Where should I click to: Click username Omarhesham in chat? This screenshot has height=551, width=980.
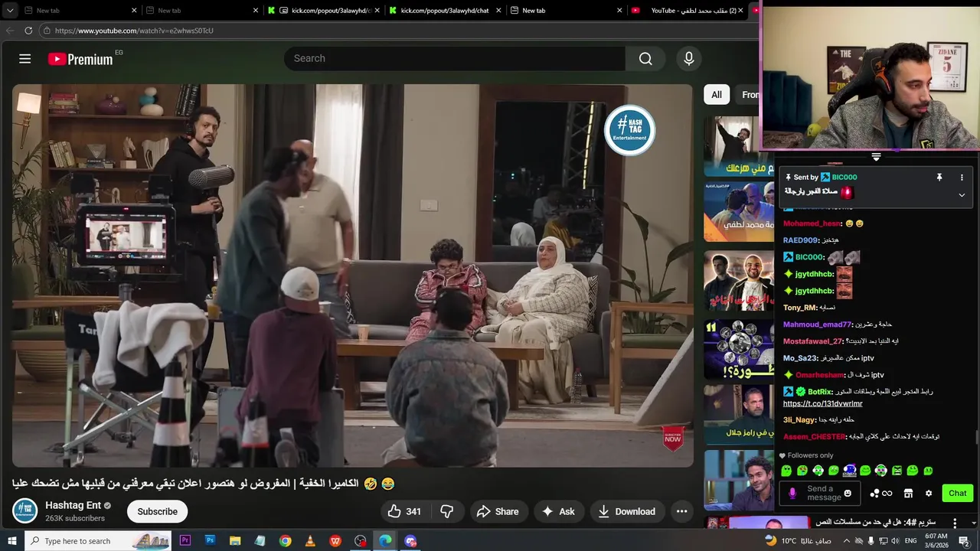(820, 375)
